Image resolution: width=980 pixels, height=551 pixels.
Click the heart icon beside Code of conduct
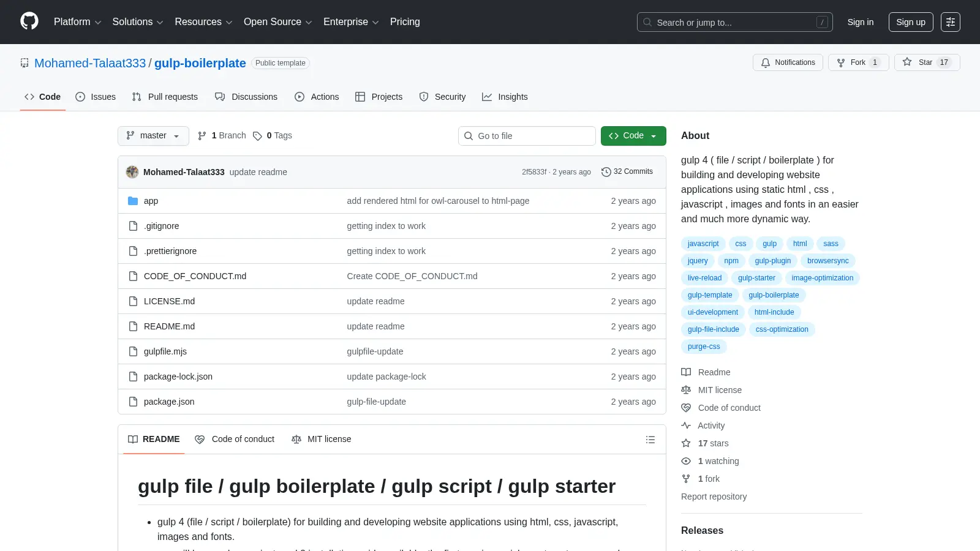point(686,408)
